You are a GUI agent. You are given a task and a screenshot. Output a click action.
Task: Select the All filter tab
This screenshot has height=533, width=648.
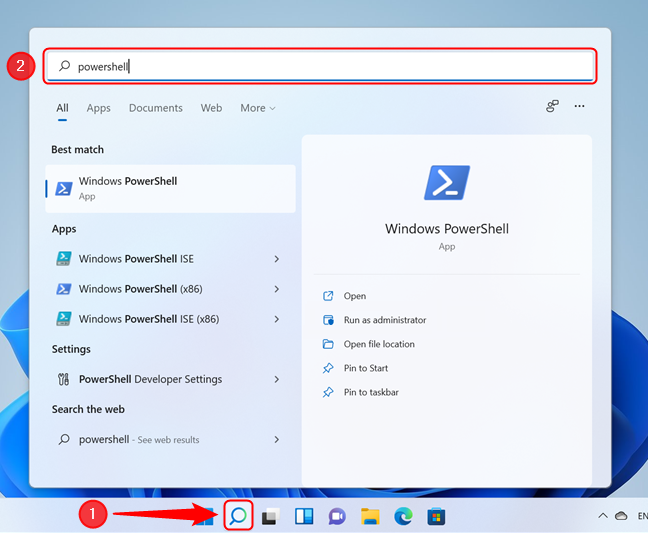coord(62,108)
